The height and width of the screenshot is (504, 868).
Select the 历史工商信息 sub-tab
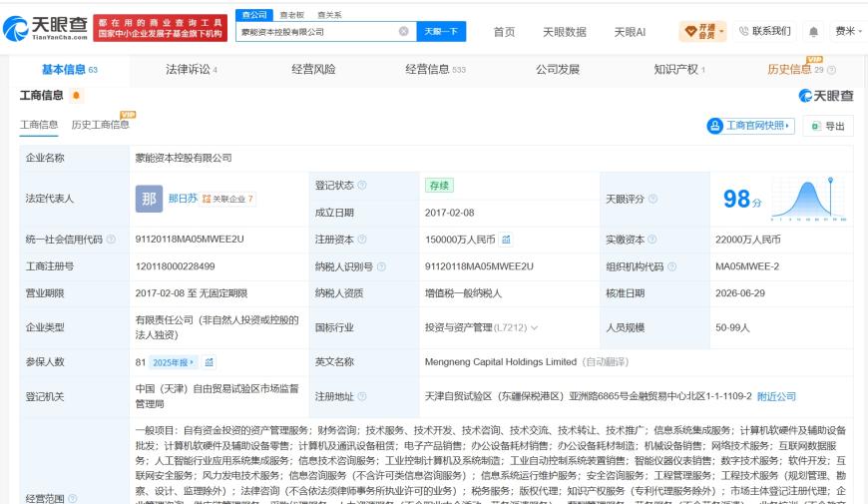pyautogui.click(x=100, y=125)
